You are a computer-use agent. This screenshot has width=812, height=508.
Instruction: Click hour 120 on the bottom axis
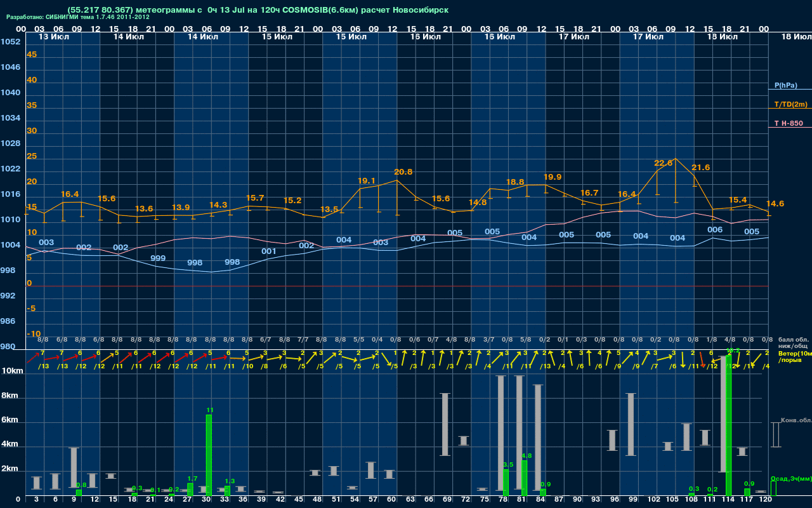tap(766, 500)
